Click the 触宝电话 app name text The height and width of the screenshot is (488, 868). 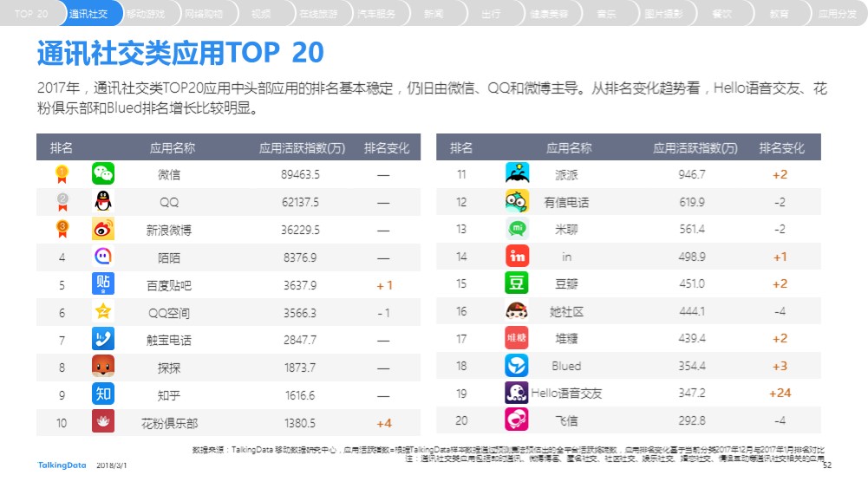(169, 341)
